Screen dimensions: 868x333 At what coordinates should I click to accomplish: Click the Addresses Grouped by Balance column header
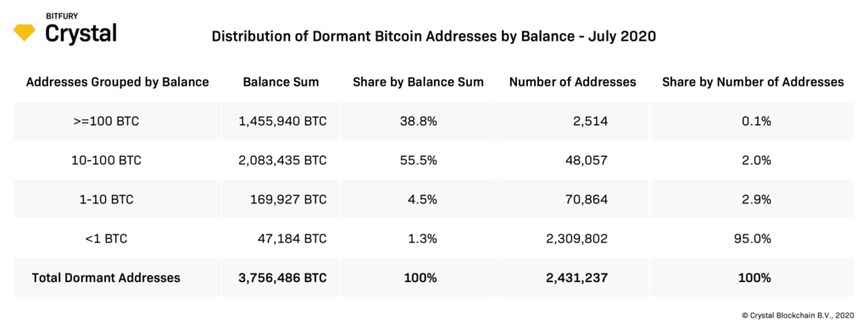[117, 82]
